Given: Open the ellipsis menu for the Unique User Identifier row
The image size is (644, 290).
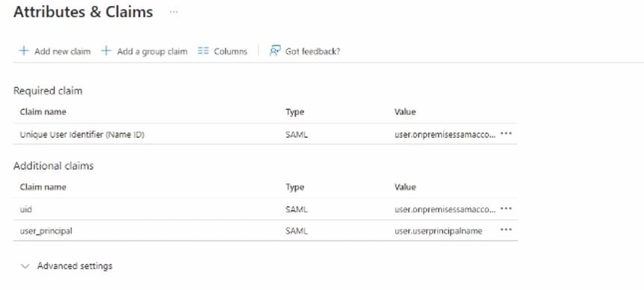Looking at the screenshot, I should click(x=506, y=134).
